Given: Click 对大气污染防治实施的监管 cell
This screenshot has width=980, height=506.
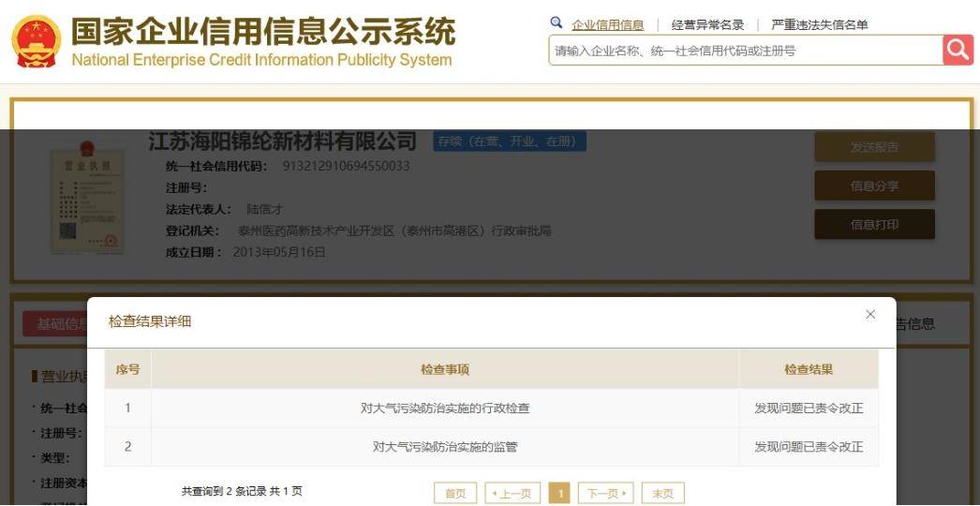Looking at the screenshot, I should click(x=445, y=447).
